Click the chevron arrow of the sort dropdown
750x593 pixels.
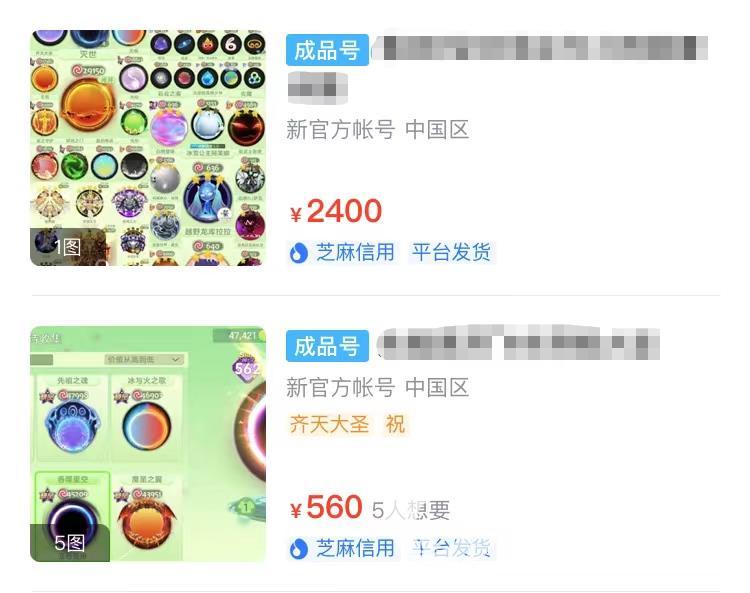(176, 359)
